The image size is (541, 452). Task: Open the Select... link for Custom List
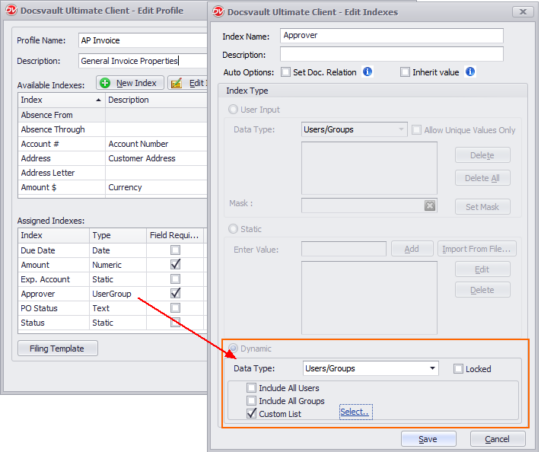coord(355,412)
